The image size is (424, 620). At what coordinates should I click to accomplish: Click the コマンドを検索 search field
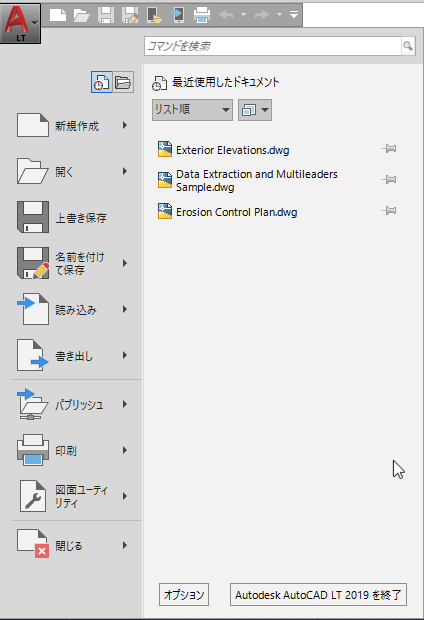[273, 46]
